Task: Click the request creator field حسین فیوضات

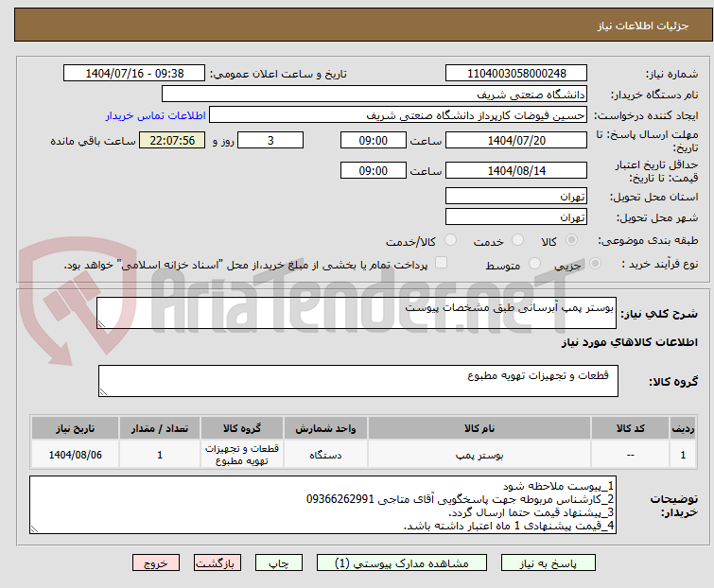Action: pos(398,114)
